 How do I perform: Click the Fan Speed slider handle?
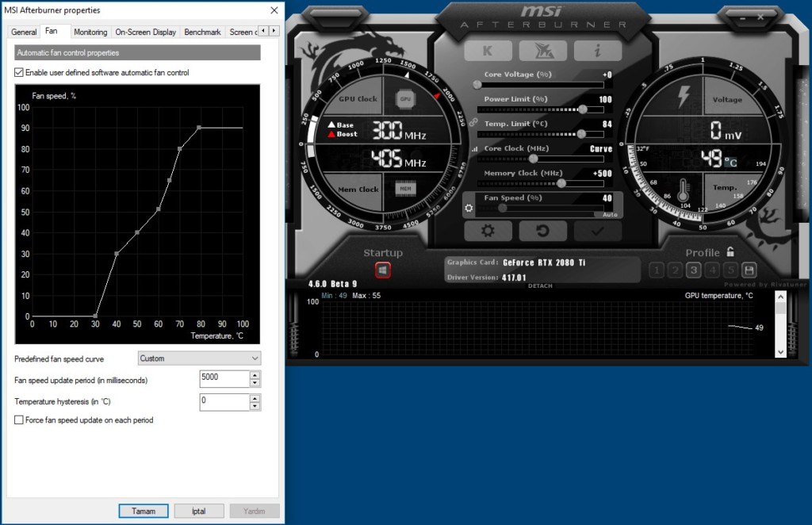[502, 208]
